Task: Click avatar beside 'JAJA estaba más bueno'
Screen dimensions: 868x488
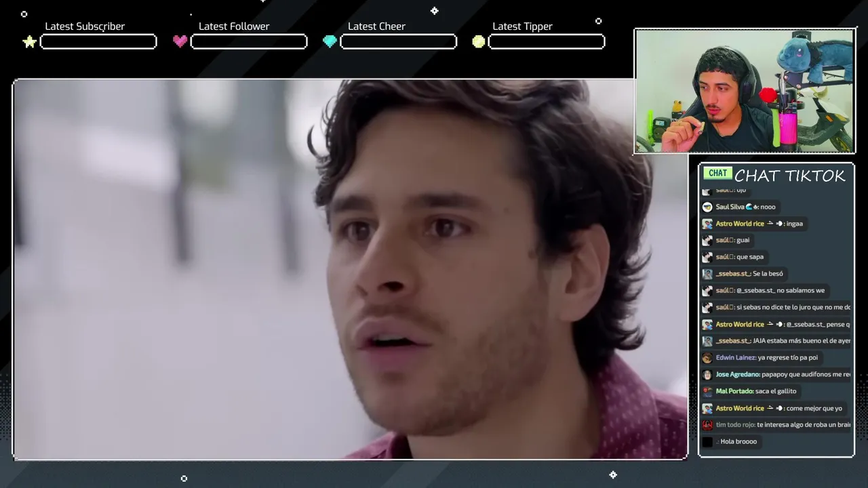Action: 707,341
